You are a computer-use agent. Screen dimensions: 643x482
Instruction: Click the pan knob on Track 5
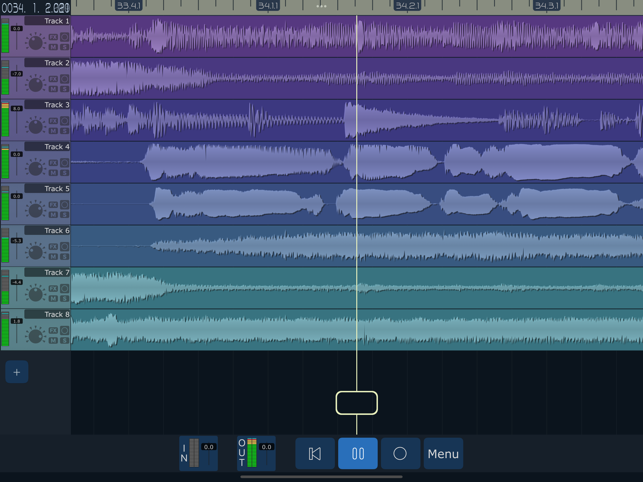[x=36, y=210]
